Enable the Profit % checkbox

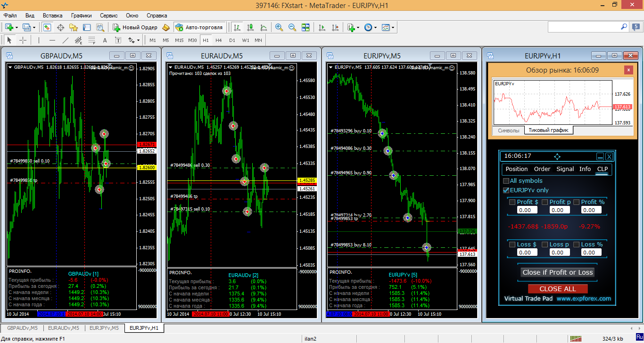576,202
